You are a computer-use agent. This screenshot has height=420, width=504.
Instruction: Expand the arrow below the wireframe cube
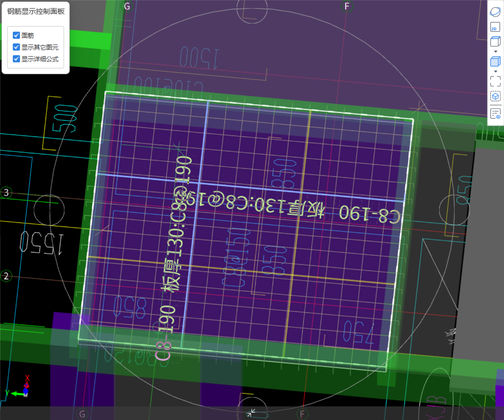pyautogui.click(x=495, y=52)
